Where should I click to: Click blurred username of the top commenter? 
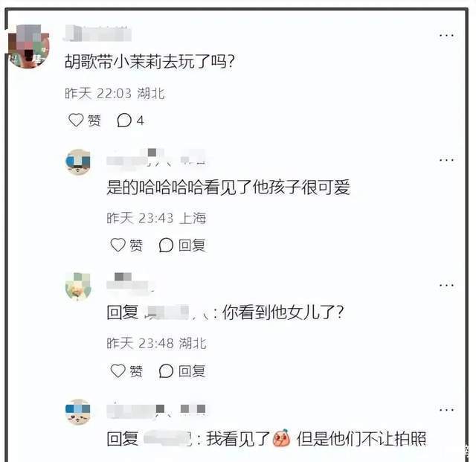tap(97, 33)
